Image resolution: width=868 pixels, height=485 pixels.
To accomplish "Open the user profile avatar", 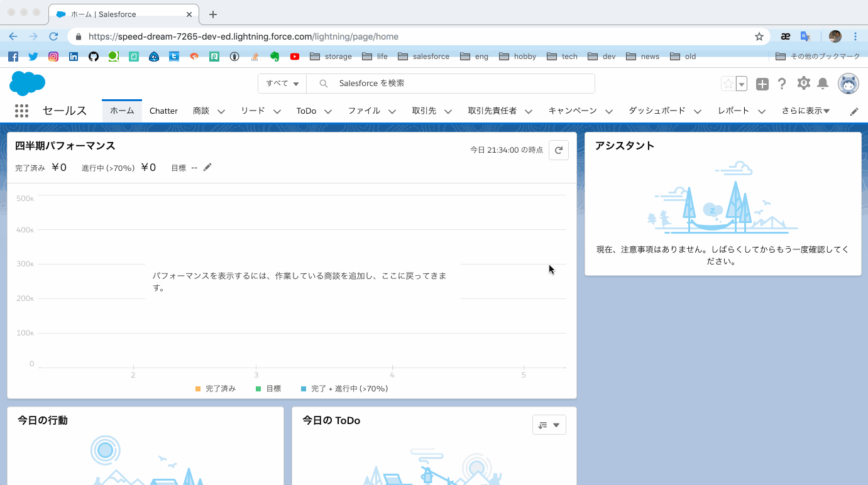I will coord(848,84).
